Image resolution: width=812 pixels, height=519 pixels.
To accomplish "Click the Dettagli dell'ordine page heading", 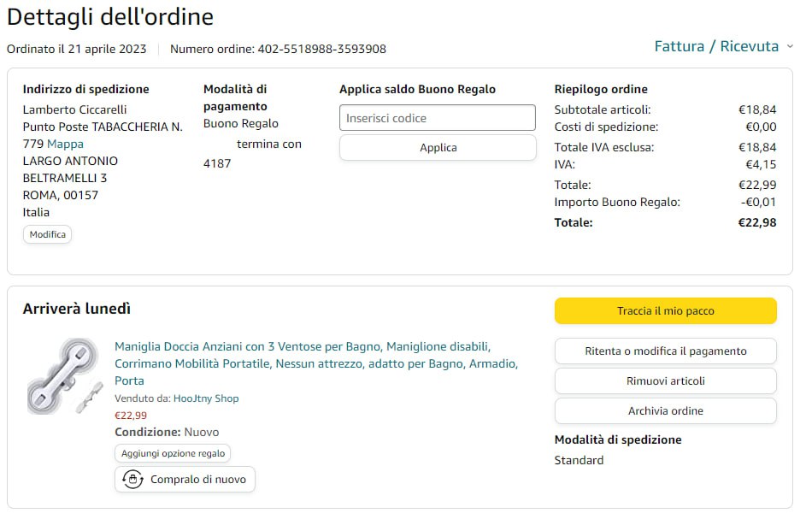I will 110,16.
